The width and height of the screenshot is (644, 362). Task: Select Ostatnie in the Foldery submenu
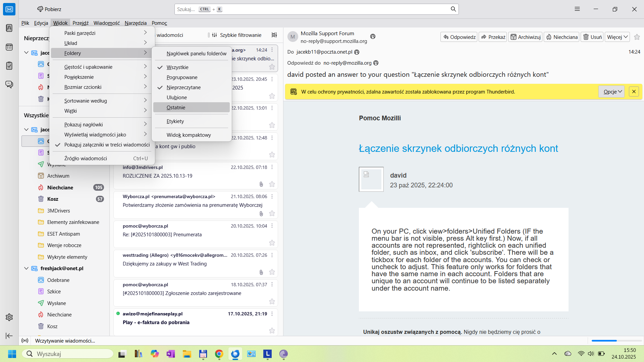tap(176, 108)
